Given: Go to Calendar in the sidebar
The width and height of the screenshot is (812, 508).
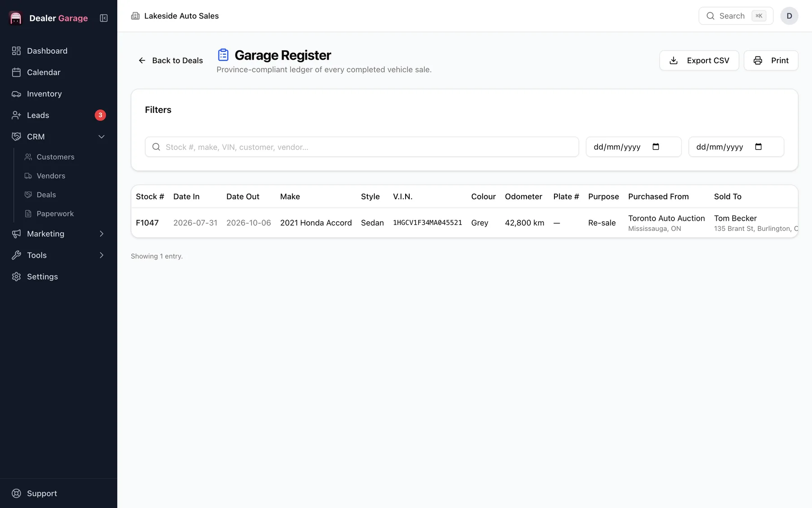Looking at the screenshot, I should pos(59,72).
